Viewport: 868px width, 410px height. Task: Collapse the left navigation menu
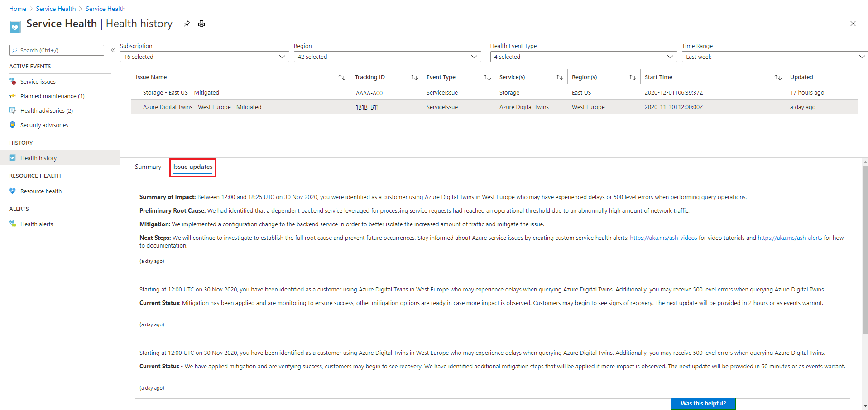point(113,50)
